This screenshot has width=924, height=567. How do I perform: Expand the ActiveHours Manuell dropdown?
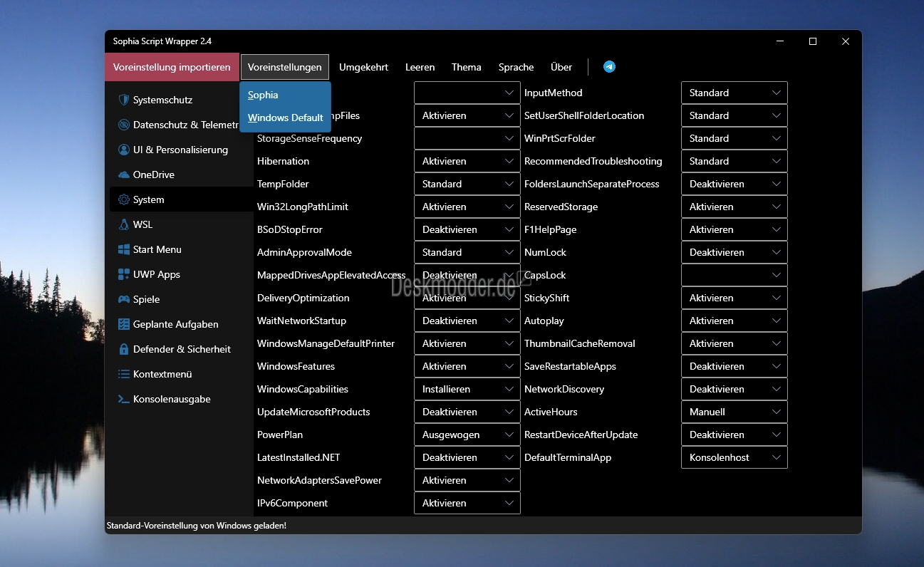734,412
